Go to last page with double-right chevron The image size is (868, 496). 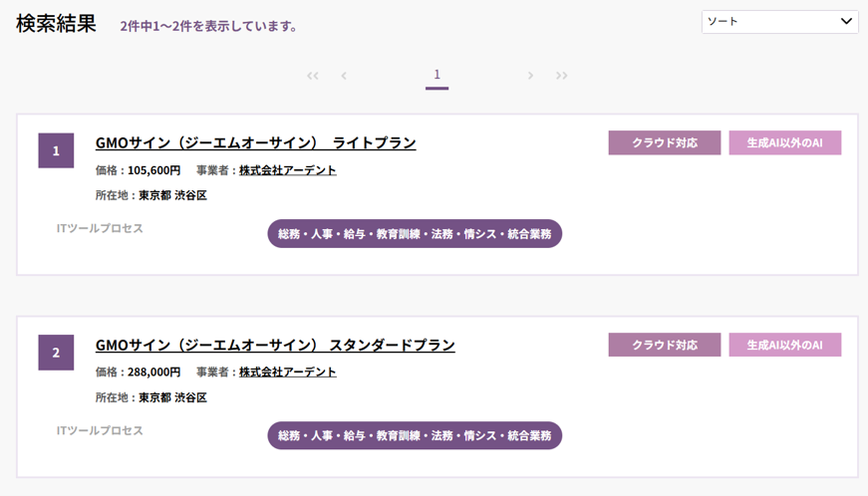561,76
